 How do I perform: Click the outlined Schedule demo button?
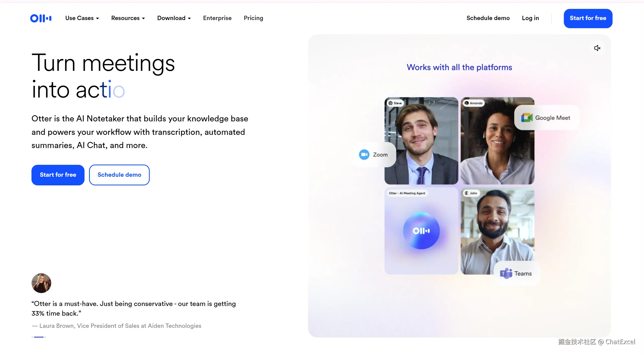tap(119, 175)
